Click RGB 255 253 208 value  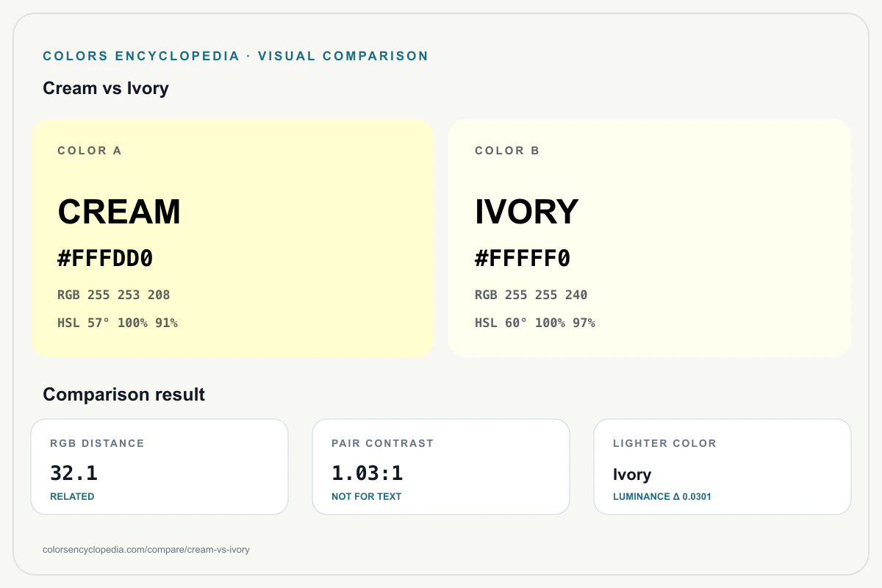tap(114, 295)
